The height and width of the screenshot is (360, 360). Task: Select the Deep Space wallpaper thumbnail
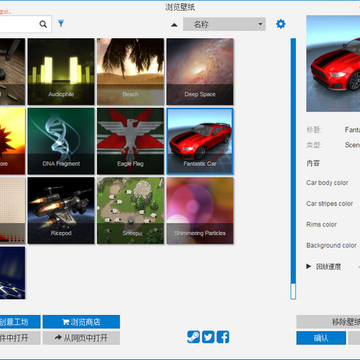pos(200,72)
